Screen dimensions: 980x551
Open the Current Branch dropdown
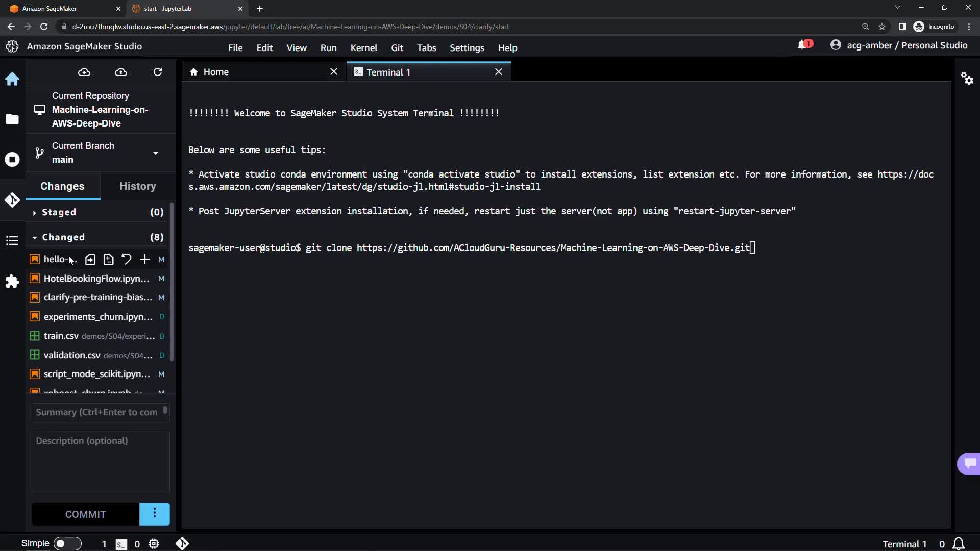pyautogui.click(x=155, y=153)
